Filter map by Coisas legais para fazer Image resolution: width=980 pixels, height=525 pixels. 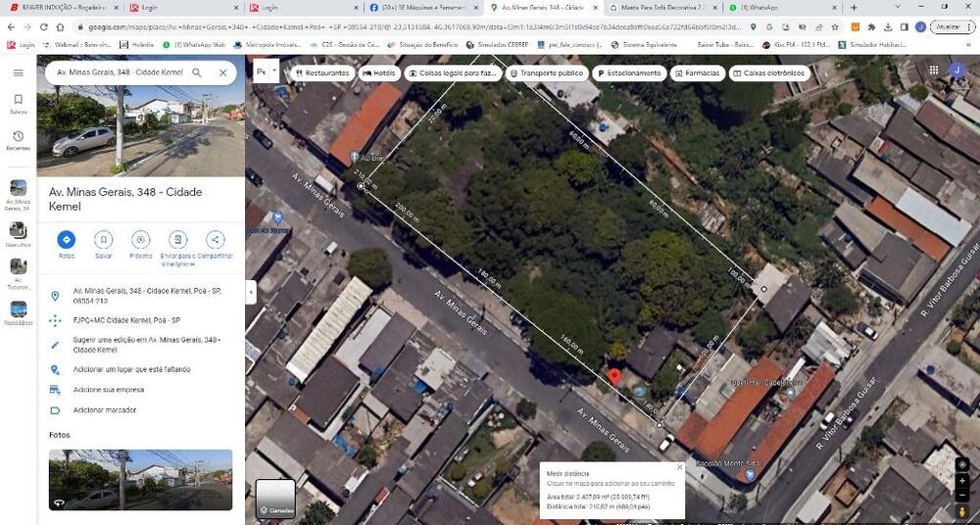tap(453, 73)
